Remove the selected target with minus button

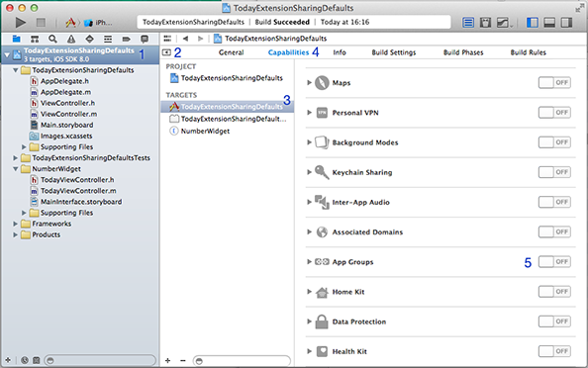click(182, 360)
